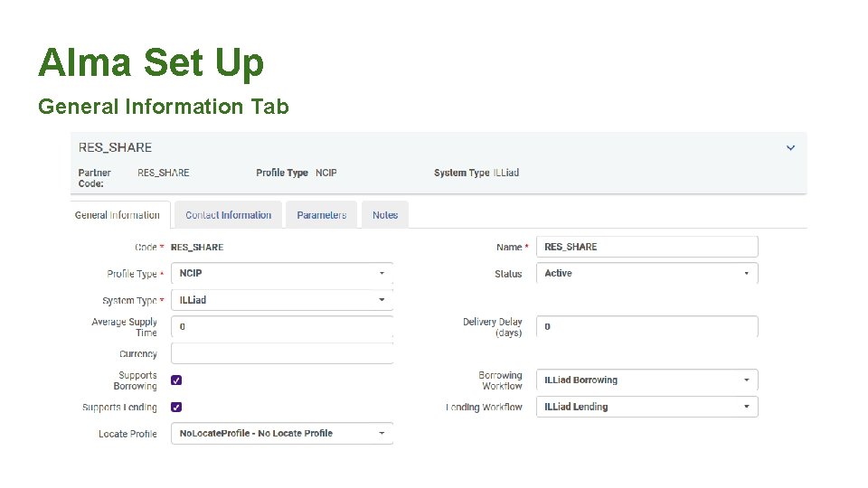Click the Code value RES_SHARE text
Image resolution: width=868 pixels, height=488 pixels.
pyautogui.click(x=197, y=248)
